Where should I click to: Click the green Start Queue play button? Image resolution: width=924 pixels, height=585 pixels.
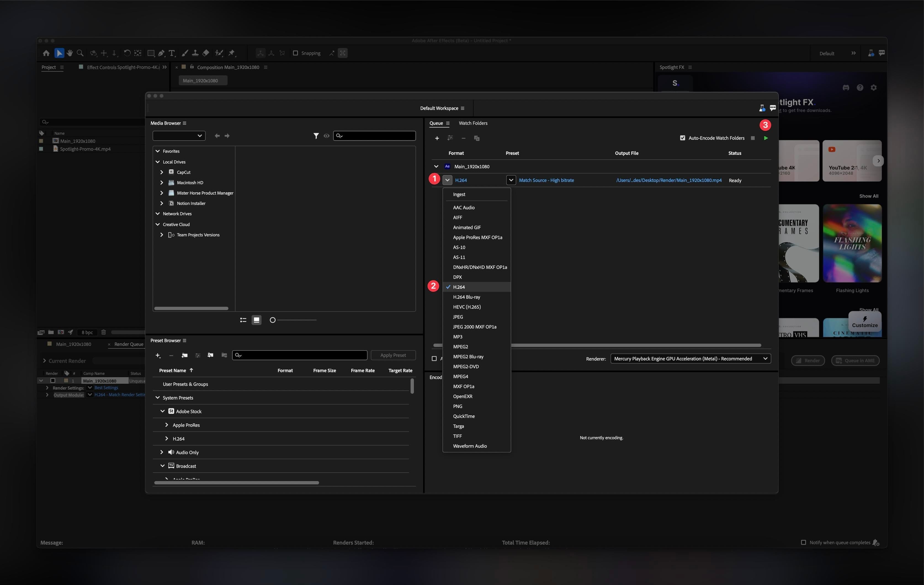766,138
